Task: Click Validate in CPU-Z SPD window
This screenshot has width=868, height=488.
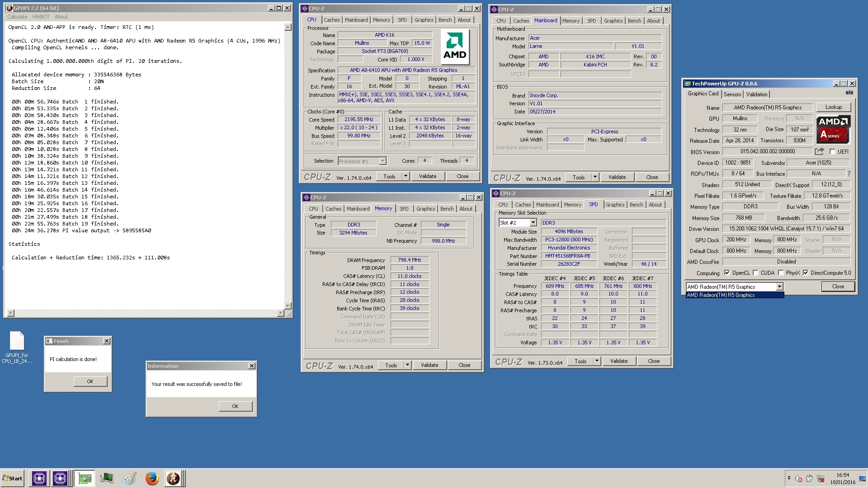Action: pyautogui.click(x=619, y=361)
